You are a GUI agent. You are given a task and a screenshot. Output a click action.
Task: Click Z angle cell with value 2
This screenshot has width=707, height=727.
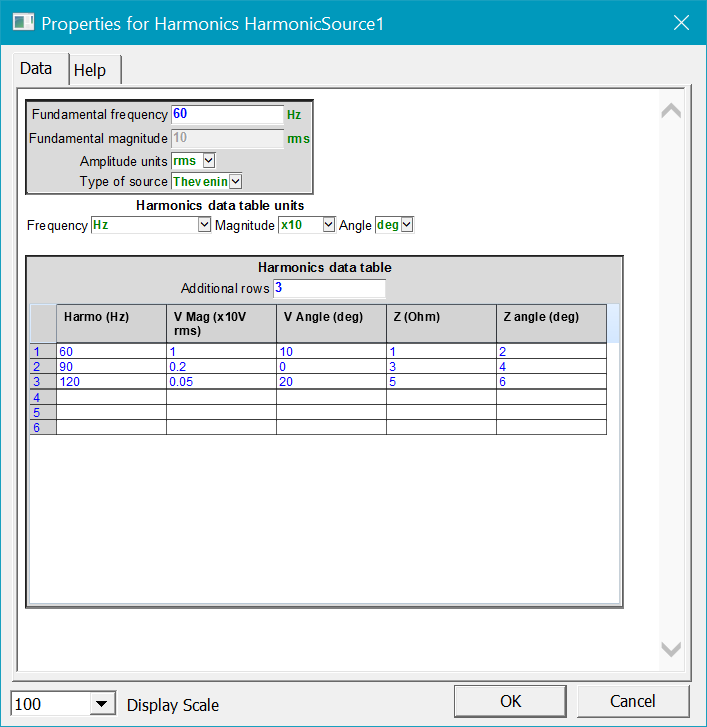click(x=551, y=351)
